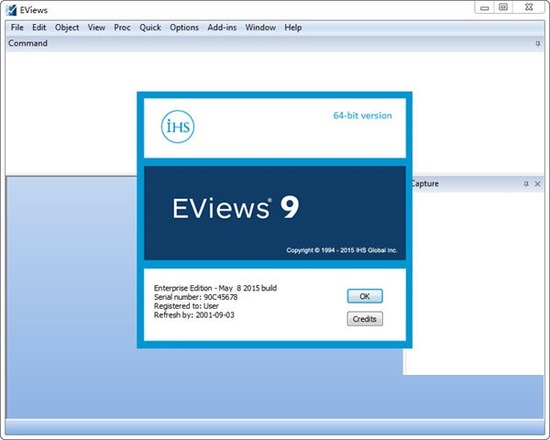
Task: Click the copyright 1994 - 2015 IHS text
Action: click(342, 250)
